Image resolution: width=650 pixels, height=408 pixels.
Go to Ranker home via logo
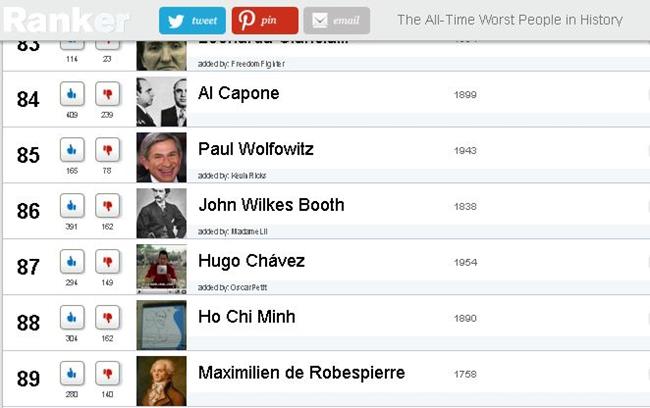tap(66, 20)
